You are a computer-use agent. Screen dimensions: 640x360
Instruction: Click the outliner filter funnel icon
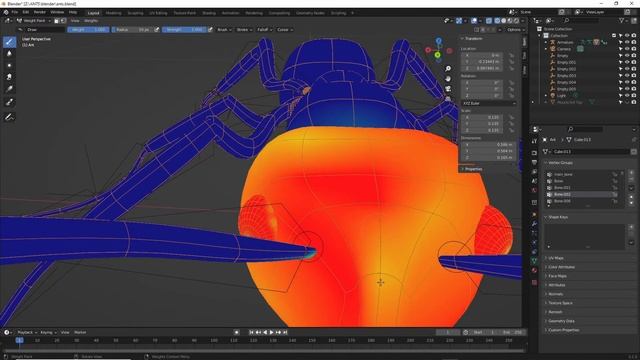622,20
